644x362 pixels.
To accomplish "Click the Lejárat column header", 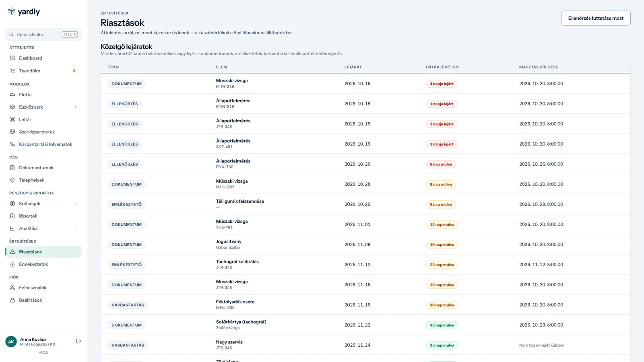I will [x=353, y=67].
